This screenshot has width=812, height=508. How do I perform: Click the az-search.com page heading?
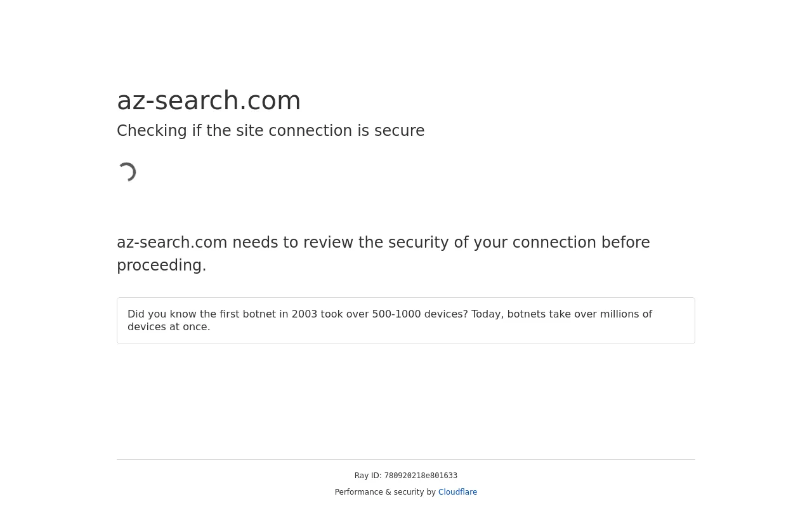[209, 100]
